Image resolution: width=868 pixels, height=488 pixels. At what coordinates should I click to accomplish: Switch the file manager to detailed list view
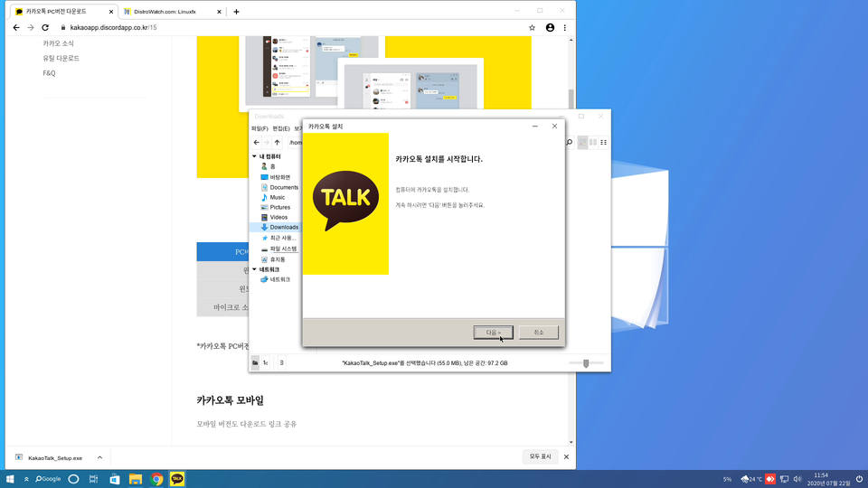pyautogui.click(x=603, y=142)
